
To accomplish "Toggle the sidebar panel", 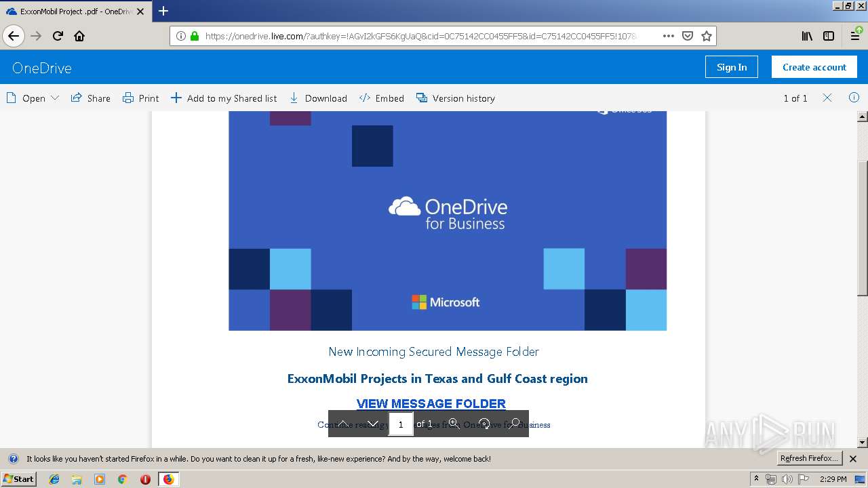I will (x=829, y=36).
